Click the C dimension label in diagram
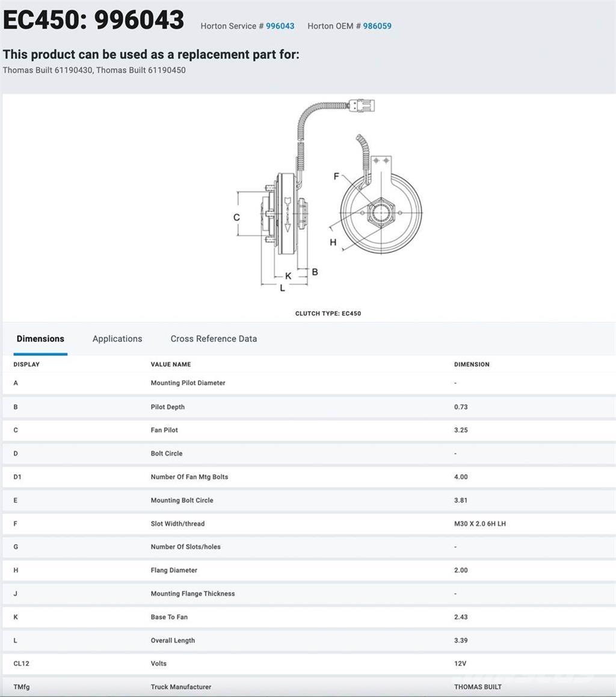Screen dimensions: 616x697 pos(236,217)
